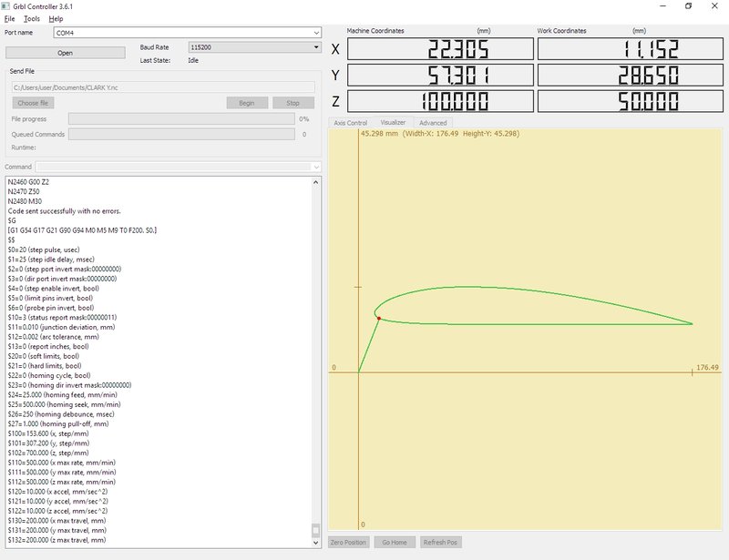Click the Zero Position button
The image size is (729, 560).
(348, 543)
